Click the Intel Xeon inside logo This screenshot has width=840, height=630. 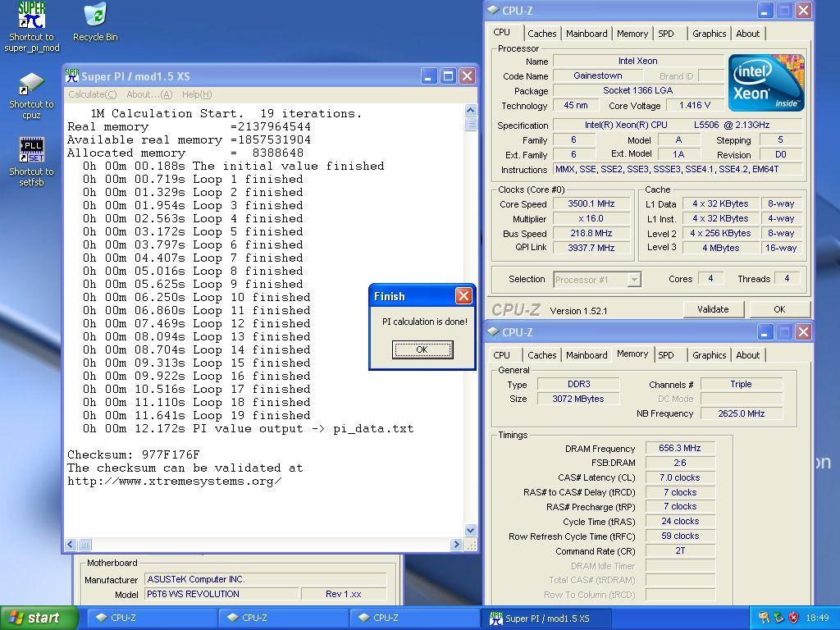tap(766, 83)
